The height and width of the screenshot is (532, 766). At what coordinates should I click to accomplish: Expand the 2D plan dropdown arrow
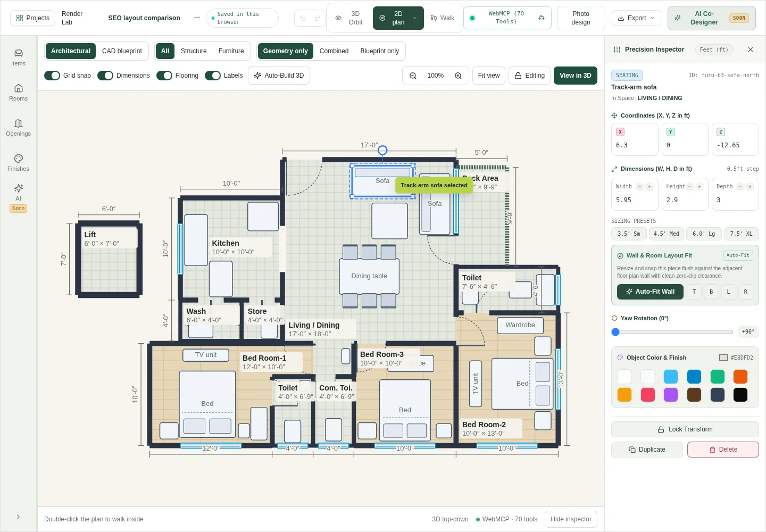(415, 18)
